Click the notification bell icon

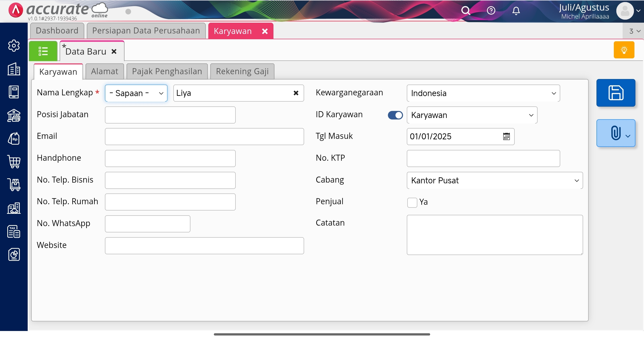coord(516,11)
